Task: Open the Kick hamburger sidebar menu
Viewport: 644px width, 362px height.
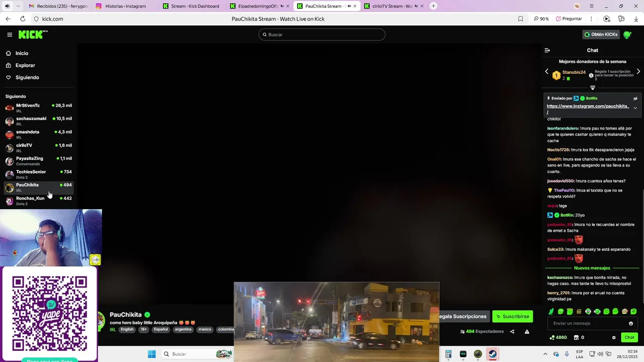Action: (10, 35)
